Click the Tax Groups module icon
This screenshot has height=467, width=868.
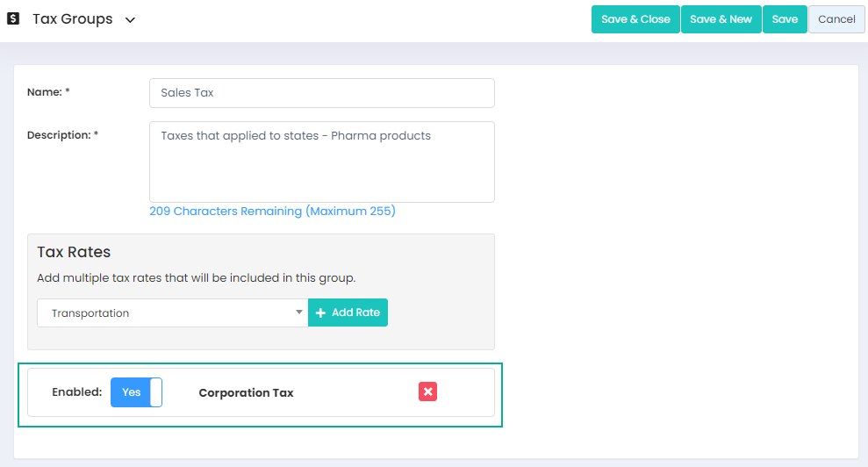(x=13, y=18)
